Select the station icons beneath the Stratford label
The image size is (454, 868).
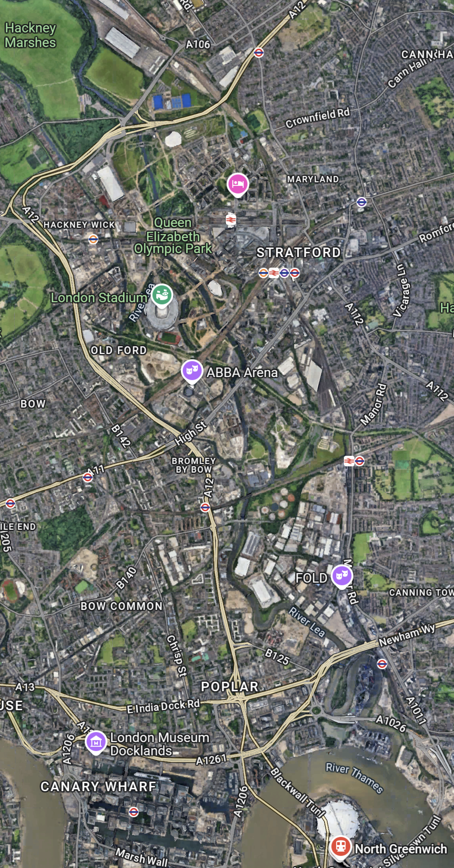tap(279, 273)
